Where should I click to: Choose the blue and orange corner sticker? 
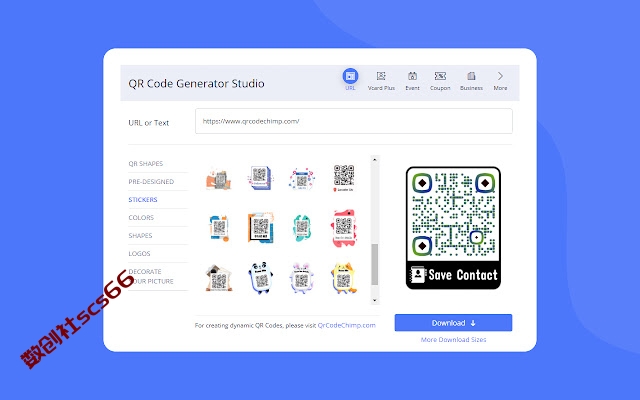(x=219, y=228)
